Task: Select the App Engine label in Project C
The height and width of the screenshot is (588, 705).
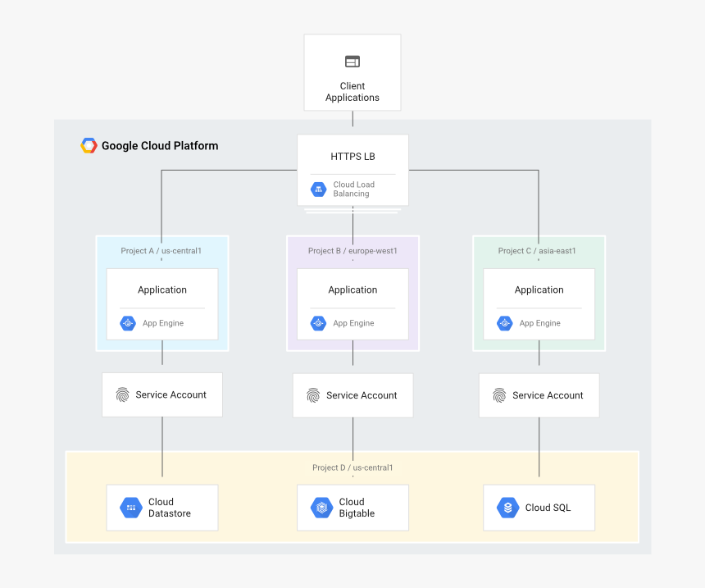Action: pos(540,323)
